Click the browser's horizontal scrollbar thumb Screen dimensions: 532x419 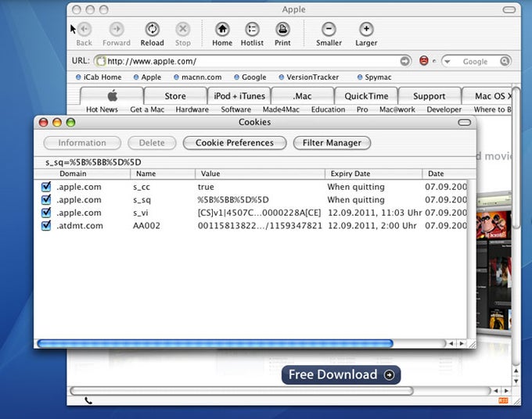(242, 391)
